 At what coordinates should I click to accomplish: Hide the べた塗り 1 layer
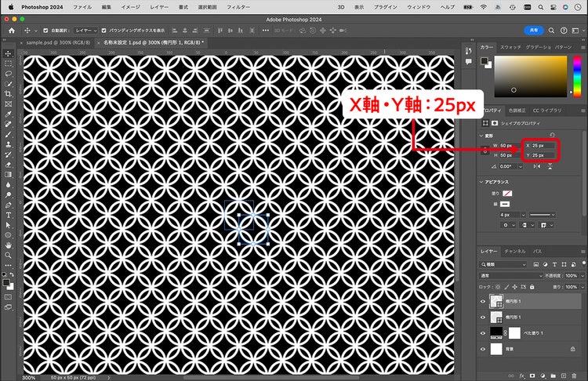pos(483,333)
